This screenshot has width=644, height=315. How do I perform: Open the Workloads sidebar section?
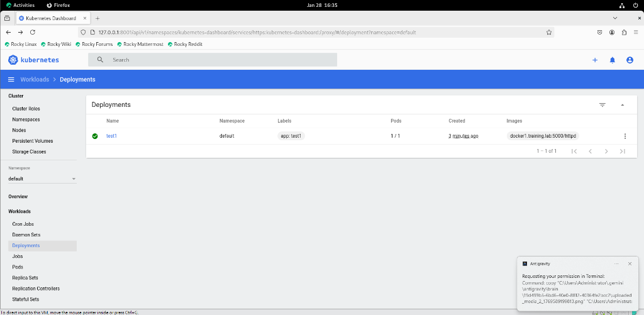[19, 211]
